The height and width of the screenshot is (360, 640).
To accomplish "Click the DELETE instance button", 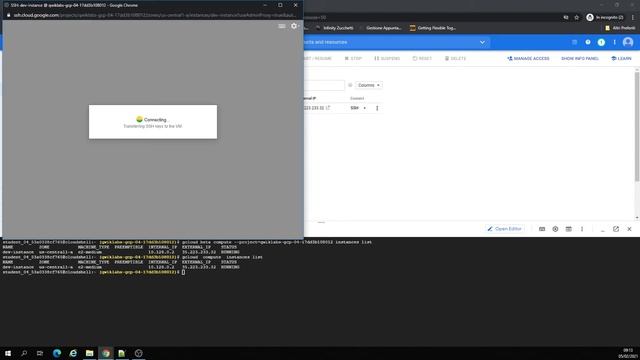I will pos(455,58).
